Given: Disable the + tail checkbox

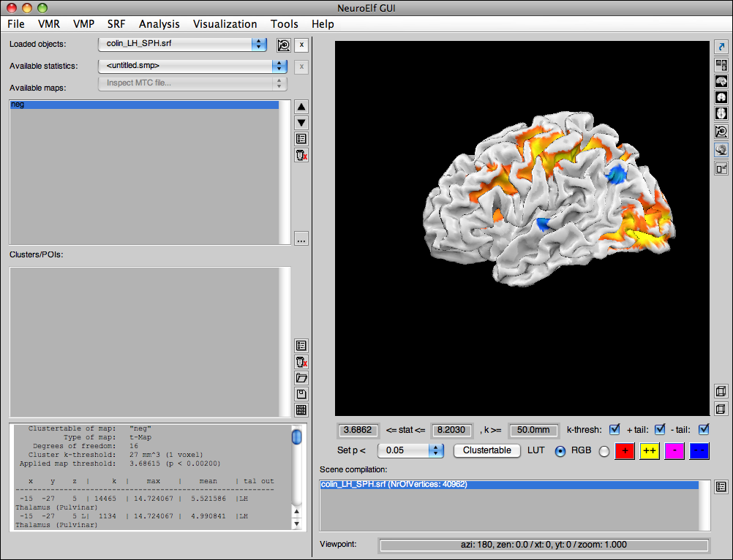Looking at the screenshot, I should coord(660,429).
